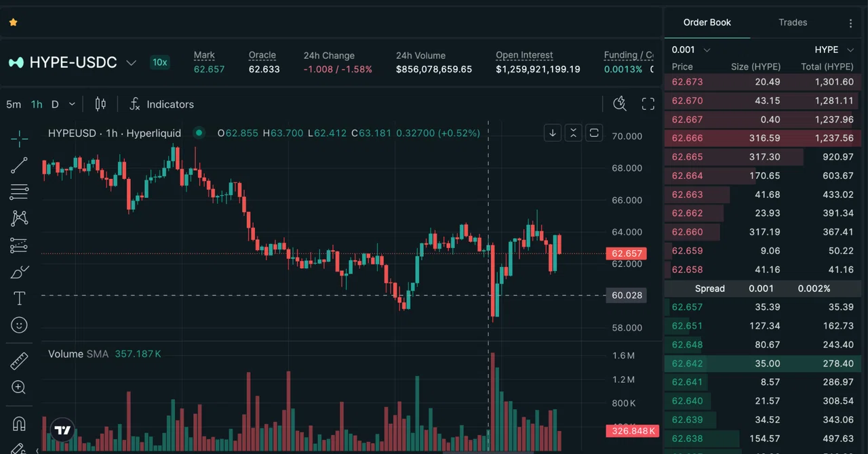Select the ruler measure tool
The image size is (868, 454).
pyautogui.click(x=19, y=361)
